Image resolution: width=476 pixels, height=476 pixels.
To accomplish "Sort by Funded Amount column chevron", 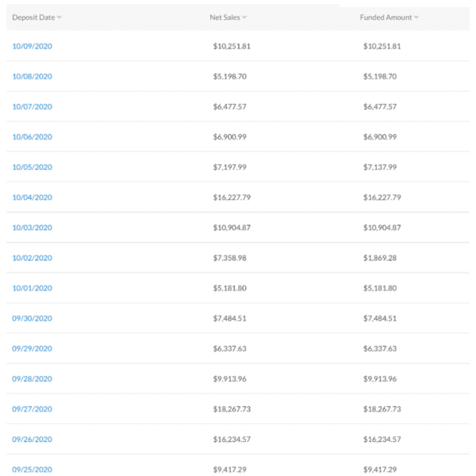I will [x=416, y=17].
